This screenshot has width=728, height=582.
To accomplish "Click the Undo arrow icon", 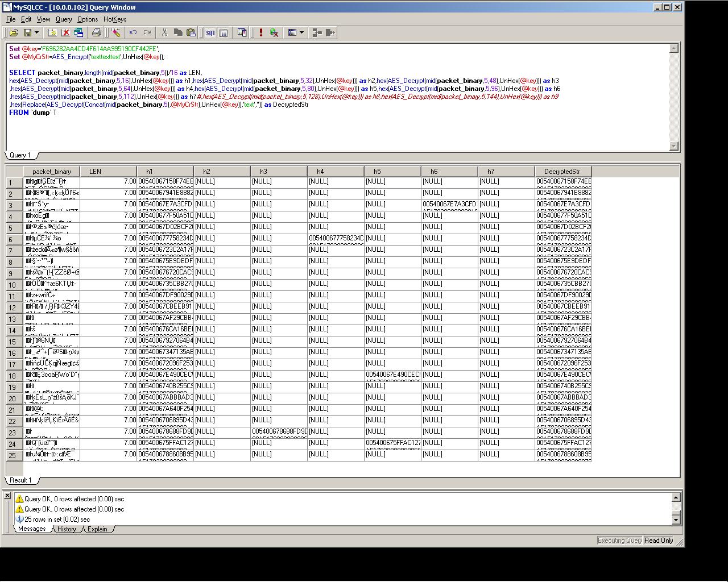I will click(133, 33).
